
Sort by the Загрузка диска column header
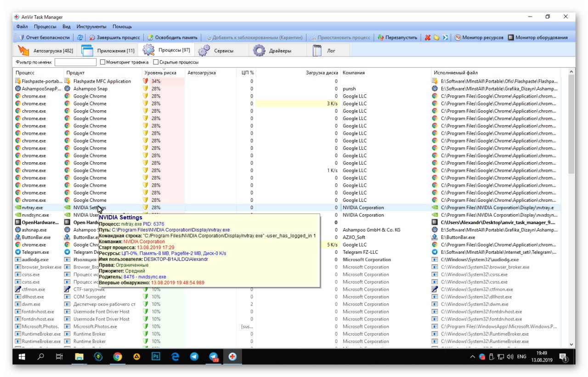click(x=299, y=73)
